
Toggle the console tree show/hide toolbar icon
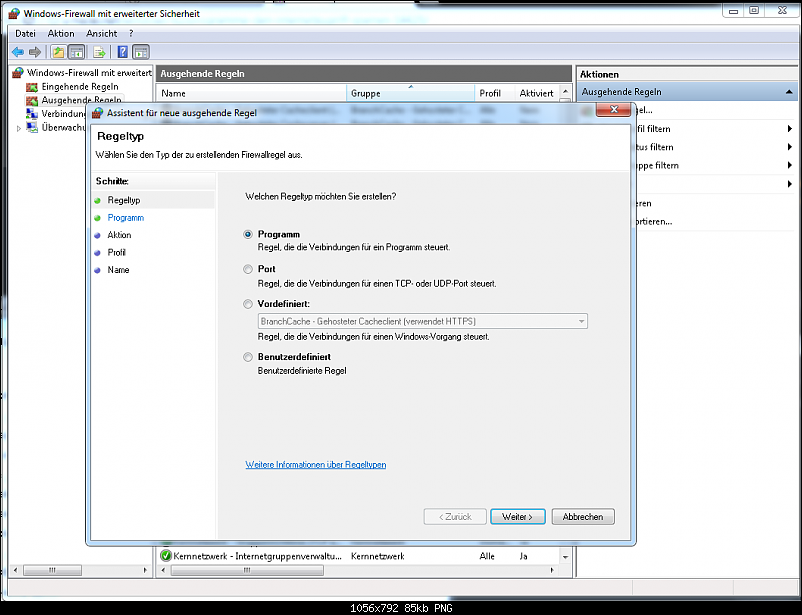[76, 52]
